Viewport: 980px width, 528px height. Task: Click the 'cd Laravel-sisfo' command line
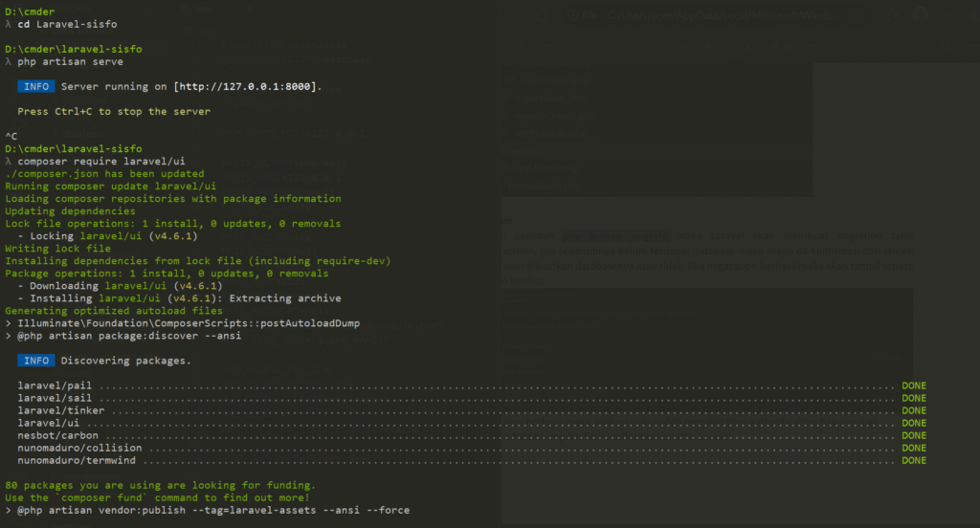click(67, 24)
